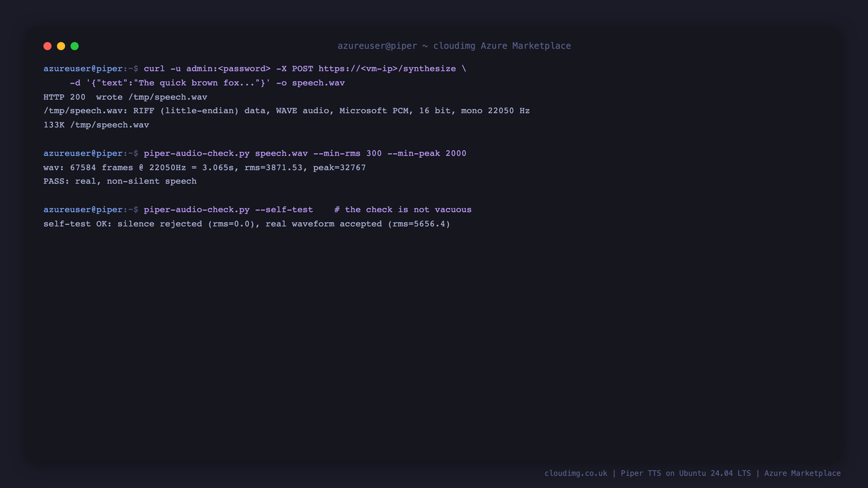Click the piper-audio-check.py --self-test command
Image resolution: width=868 pixels, height=488 pixels.
coord(178,209)
